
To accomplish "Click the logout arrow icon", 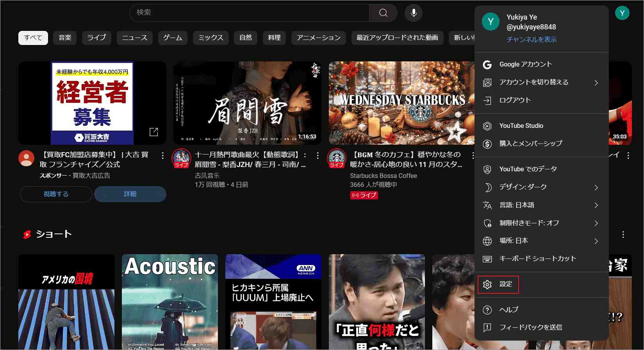I will tap(487, 101).
